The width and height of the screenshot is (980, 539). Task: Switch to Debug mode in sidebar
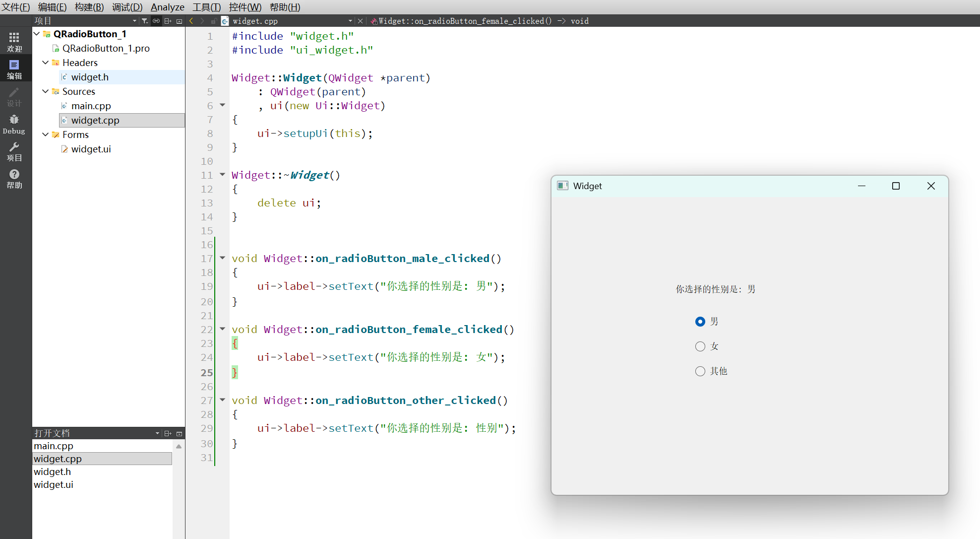pos(14,124)
